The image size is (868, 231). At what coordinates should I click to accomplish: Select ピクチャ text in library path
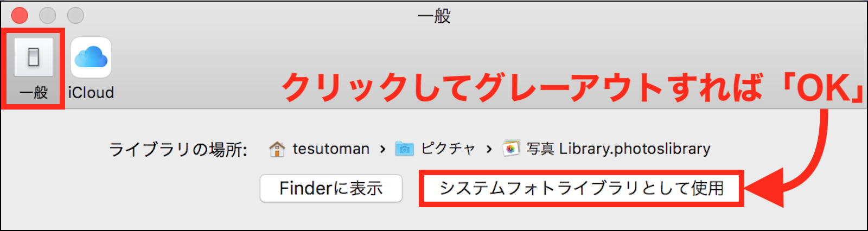pyautogui.click(x=448, y=149)
